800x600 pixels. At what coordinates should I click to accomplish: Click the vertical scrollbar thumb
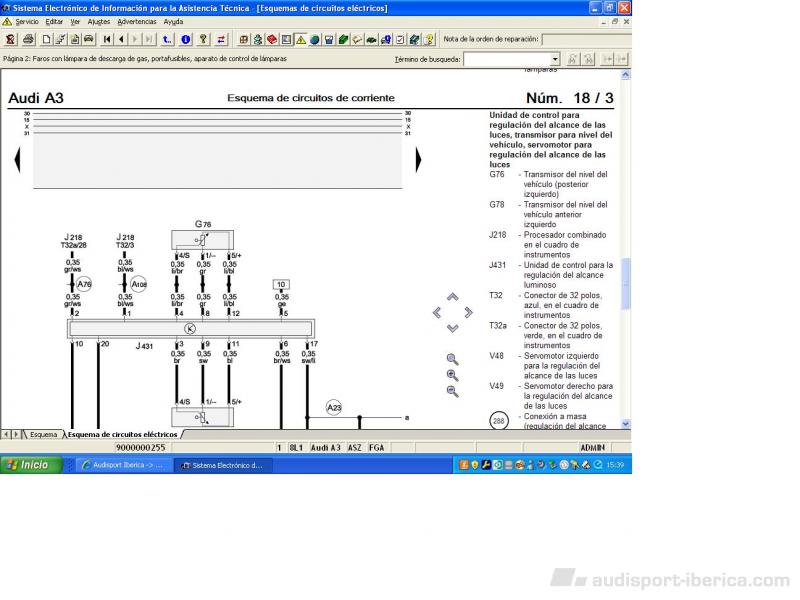[626, 283]
